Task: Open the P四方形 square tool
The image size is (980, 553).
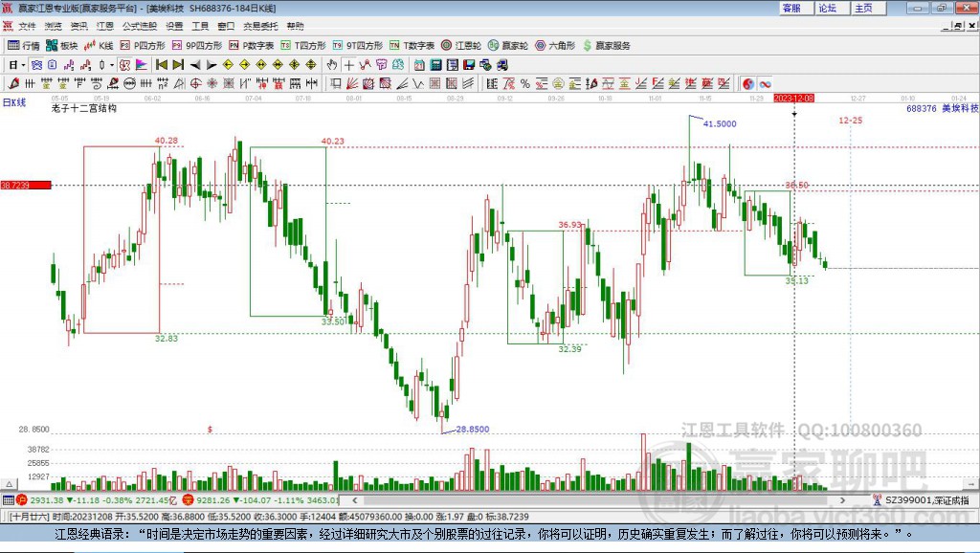Action: [x=143, y=46]
